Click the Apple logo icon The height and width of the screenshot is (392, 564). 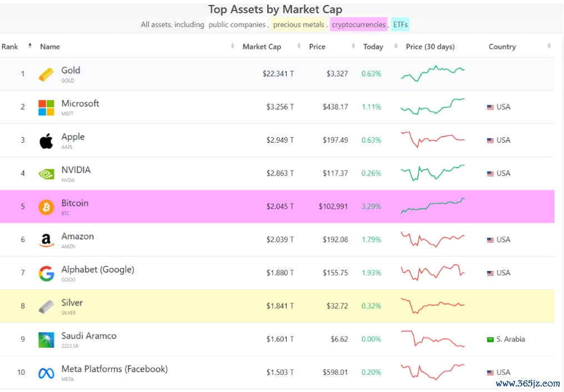(x=46, y=140)
